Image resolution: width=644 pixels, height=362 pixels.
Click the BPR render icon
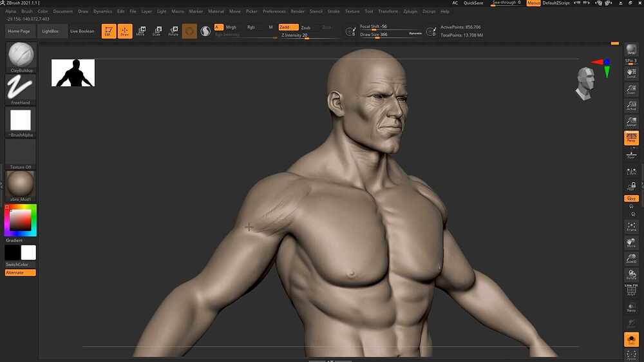pos(631,50)
